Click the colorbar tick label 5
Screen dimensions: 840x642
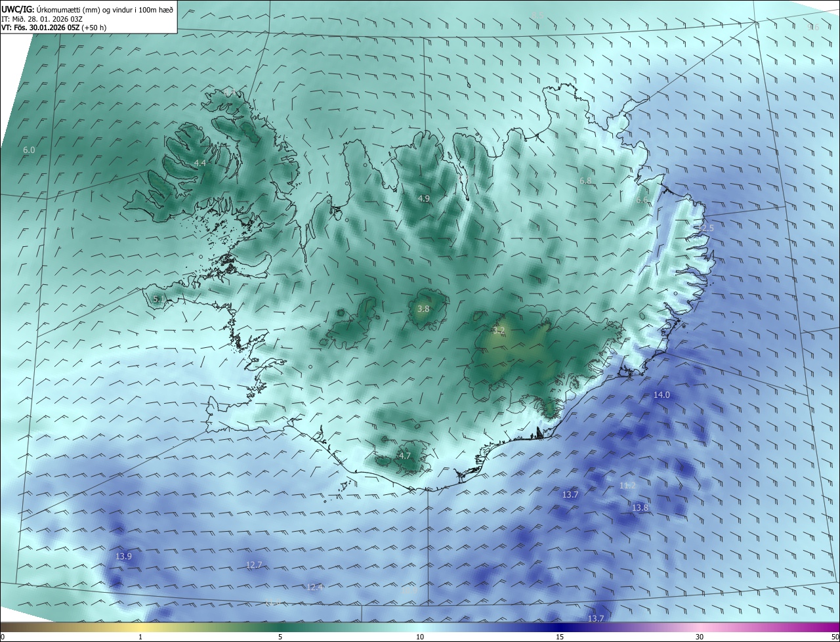[280, 637]
